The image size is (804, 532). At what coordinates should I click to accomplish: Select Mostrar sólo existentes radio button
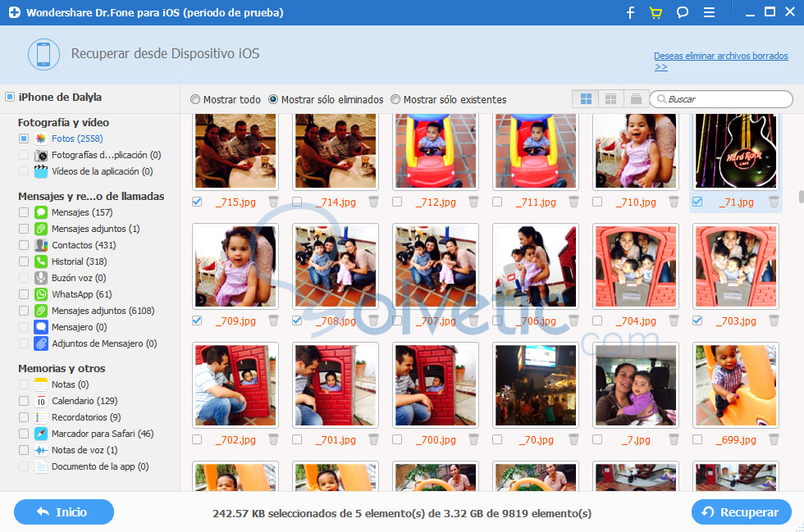pos(395,99)
